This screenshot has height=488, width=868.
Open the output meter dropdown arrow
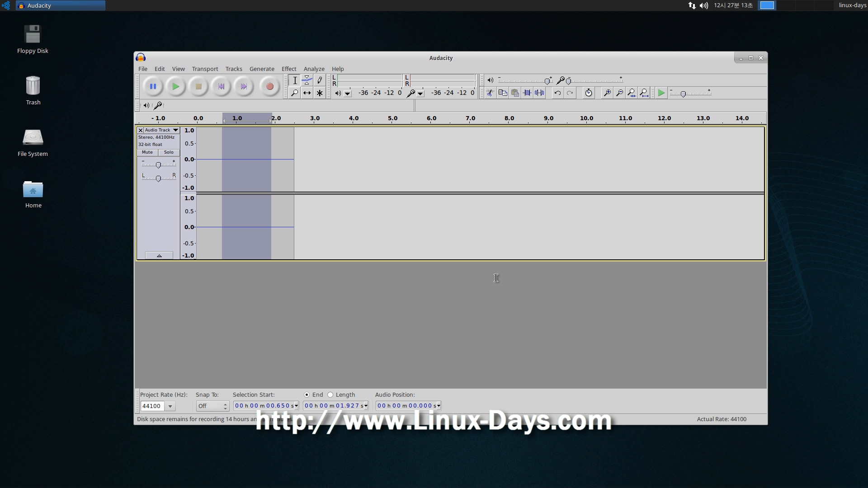(x=348, y=94)
